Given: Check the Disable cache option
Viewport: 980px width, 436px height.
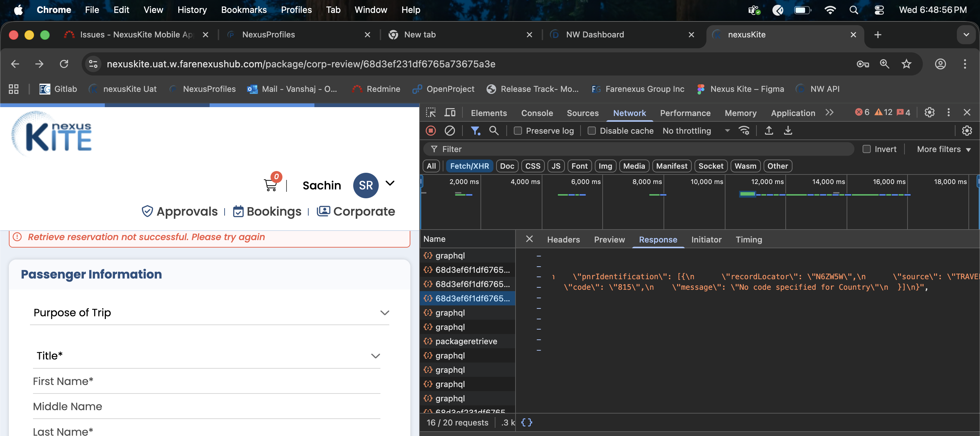Looking at the screenshot, I should click(x=592, y=131).
